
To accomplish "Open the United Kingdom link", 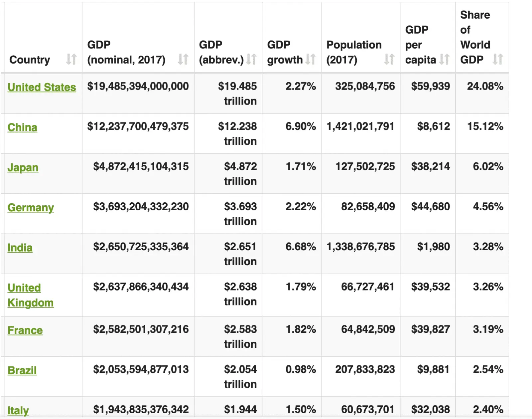I will pos(31,295).
